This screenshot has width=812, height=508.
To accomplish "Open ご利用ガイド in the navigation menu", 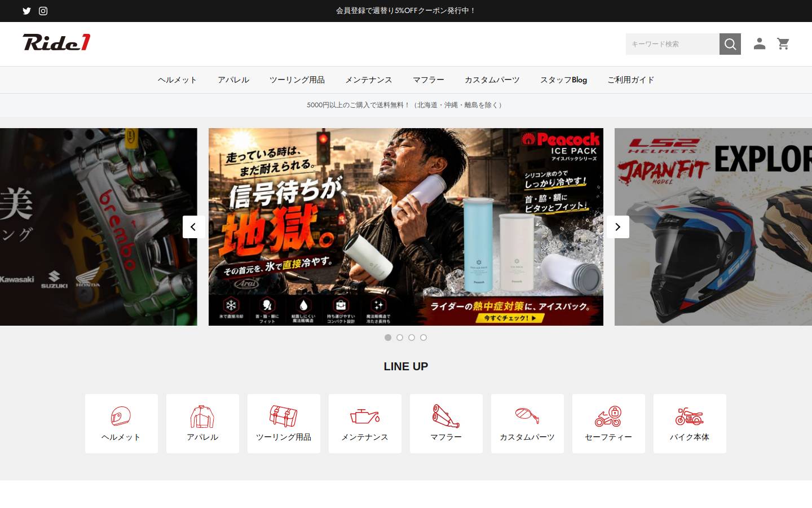I will [x=630, y=80].
